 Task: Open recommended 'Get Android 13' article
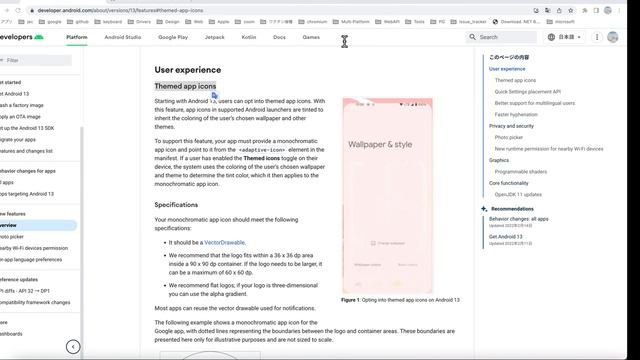505,237
